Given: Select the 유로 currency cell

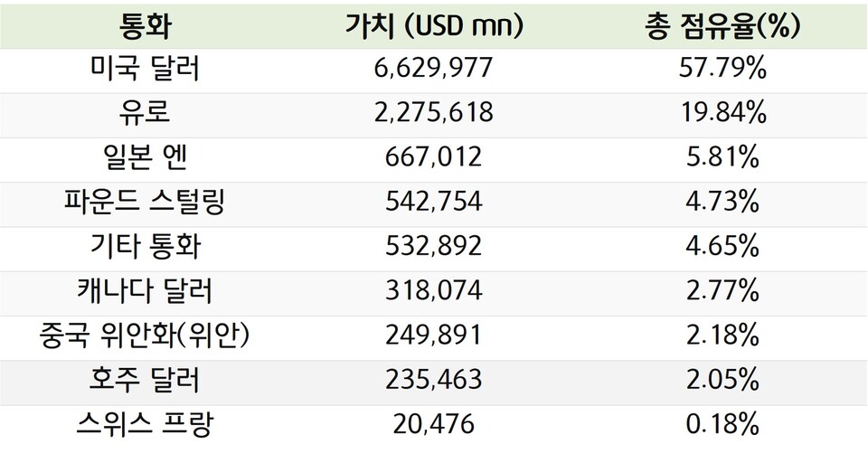Looking at the screenshot, I should click(x=145, y=115).
